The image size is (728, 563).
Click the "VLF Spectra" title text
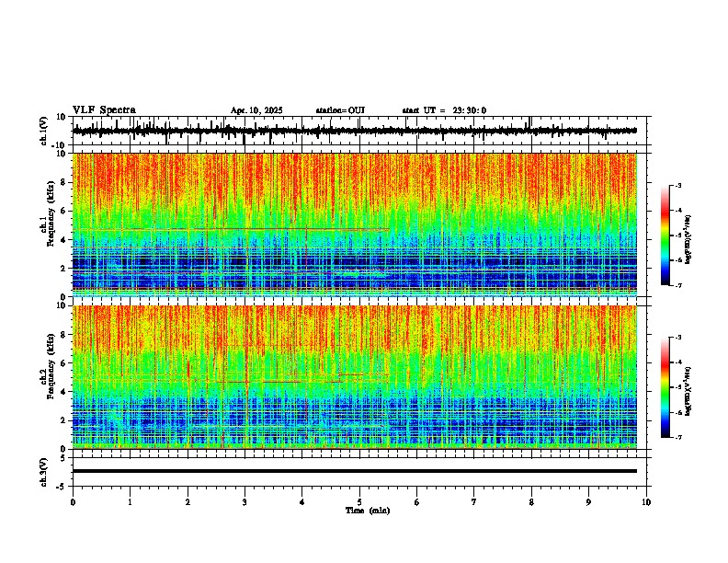point(104,109)
